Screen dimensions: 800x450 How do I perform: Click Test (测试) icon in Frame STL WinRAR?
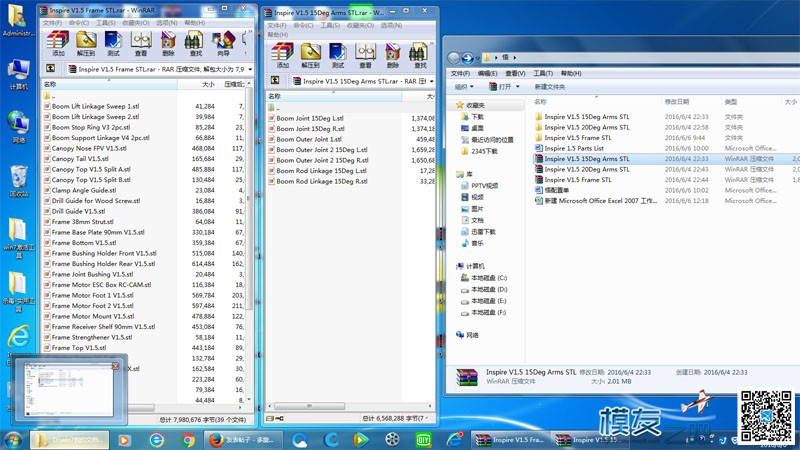click(113, 43)
